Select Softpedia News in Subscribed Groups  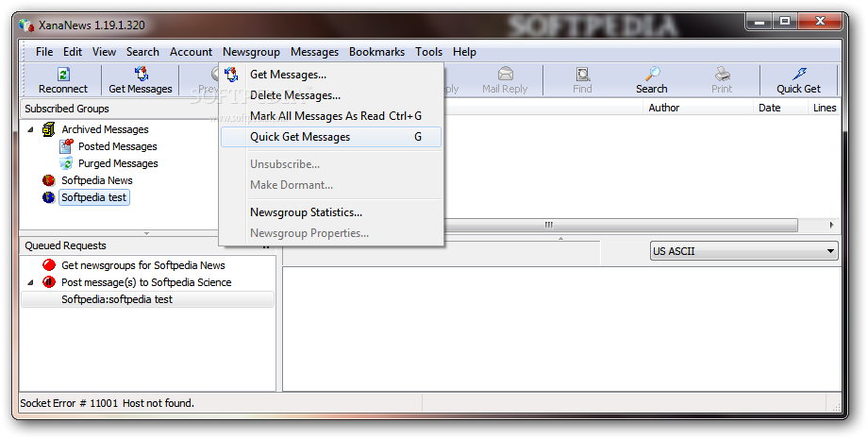(97, 180)
